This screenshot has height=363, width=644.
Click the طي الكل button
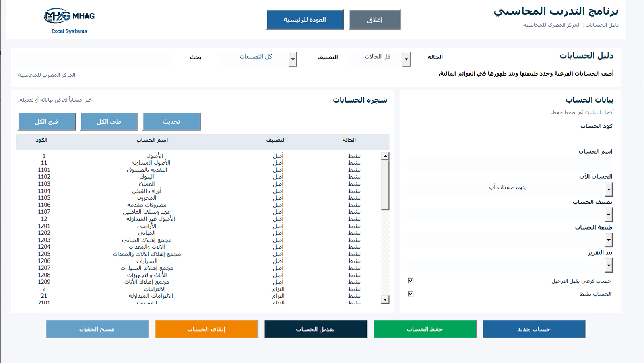[109, 122]
